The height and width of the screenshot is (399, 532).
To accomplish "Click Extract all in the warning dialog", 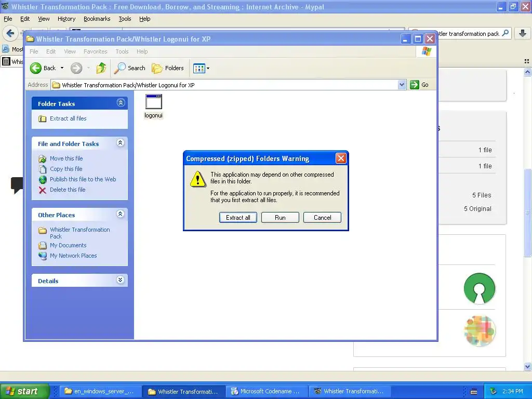I will tap(238, 218).
